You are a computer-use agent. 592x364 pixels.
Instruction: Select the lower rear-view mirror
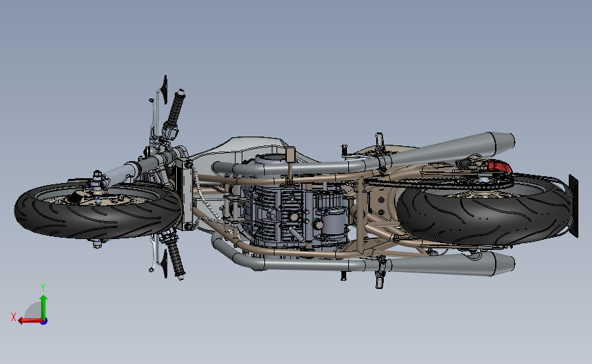165,263
